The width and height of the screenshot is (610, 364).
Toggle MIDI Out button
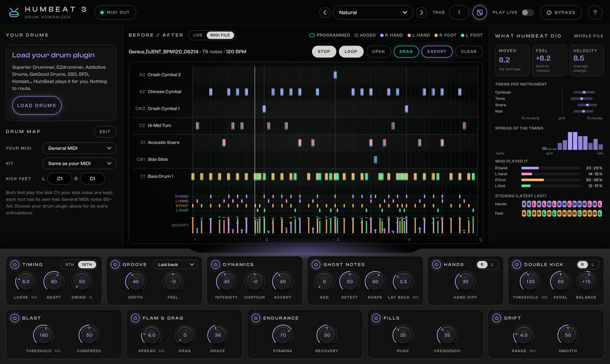(115, 13)
